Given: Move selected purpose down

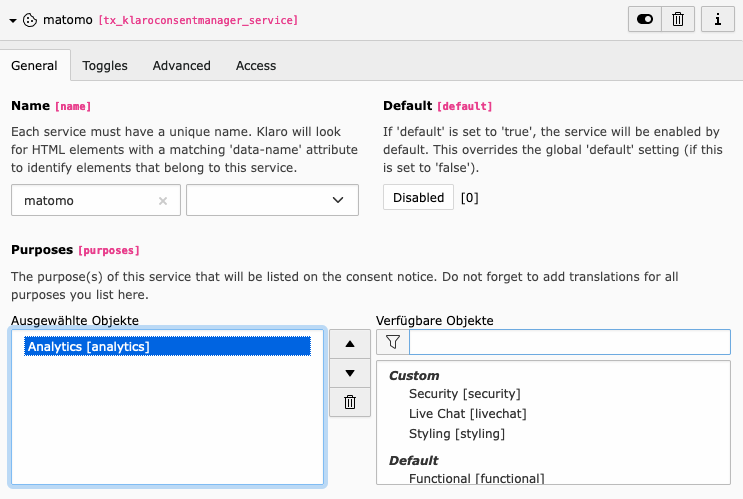Looking at the screenshot, I should pos(350,373).
